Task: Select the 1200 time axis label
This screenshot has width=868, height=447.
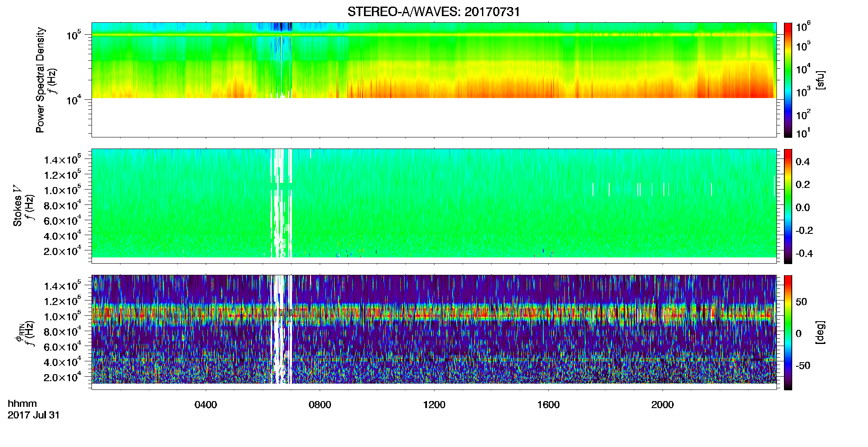Action: (434, 405)
